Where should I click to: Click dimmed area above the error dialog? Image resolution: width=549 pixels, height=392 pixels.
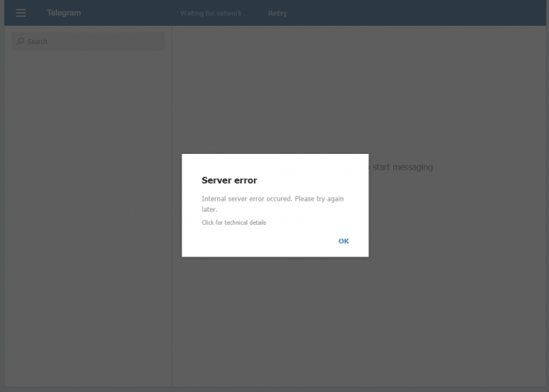275,93
